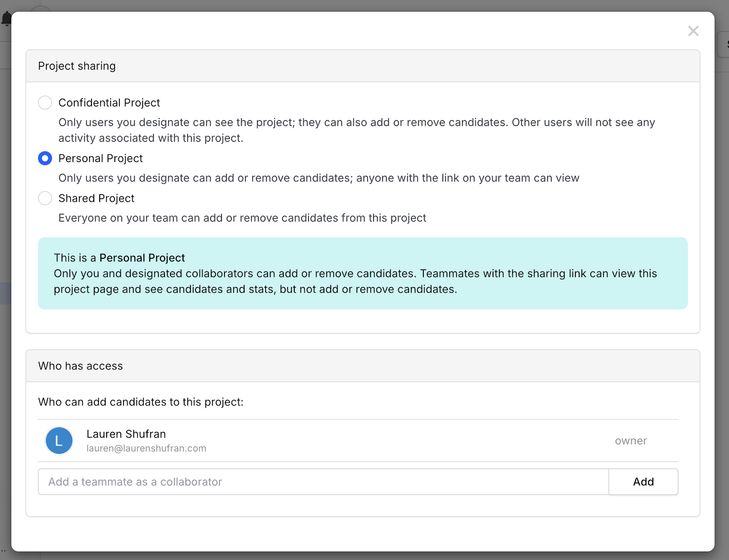Viewport: 729px width, 560px height.
Task: Select the Personal Project radio option
Action: [45, 158]
